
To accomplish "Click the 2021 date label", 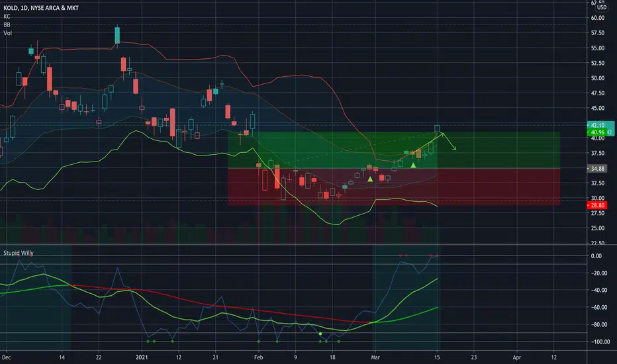I will (x=142, y=357).
